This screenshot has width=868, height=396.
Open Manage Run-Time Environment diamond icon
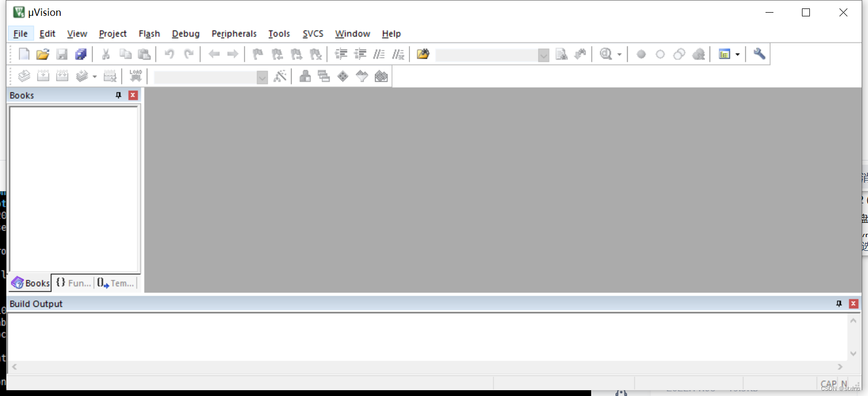(x=343, y=77)
